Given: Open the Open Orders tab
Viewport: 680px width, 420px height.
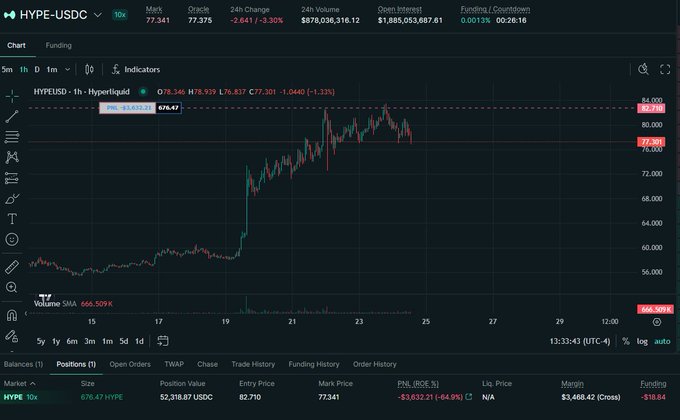Looking at the screenshot, I should [x=130, y=364].
